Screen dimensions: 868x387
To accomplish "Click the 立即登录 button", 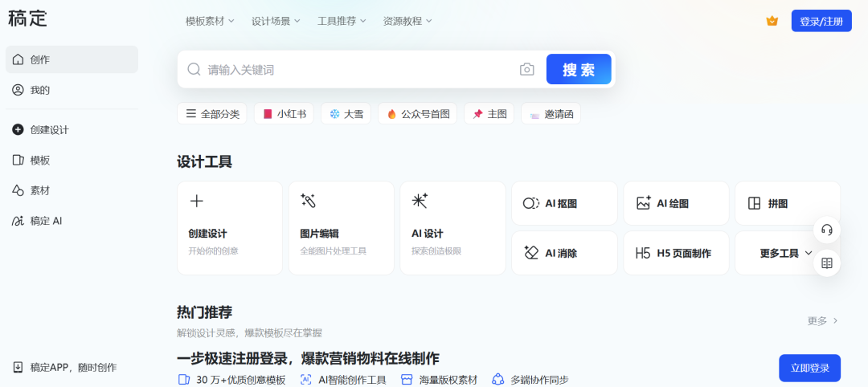I will 810,369.
